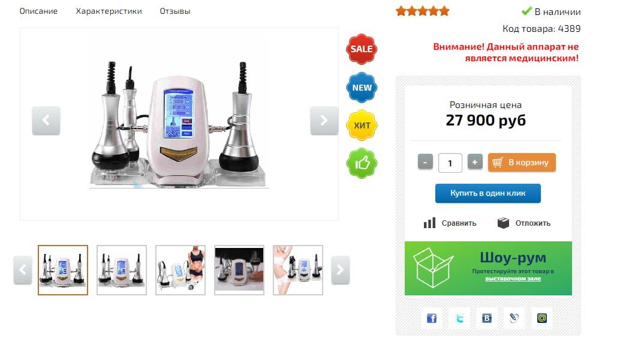The width and height of the screenshot is (644, 341).
Task: Click the blue NEW badge
Action: 362,88
